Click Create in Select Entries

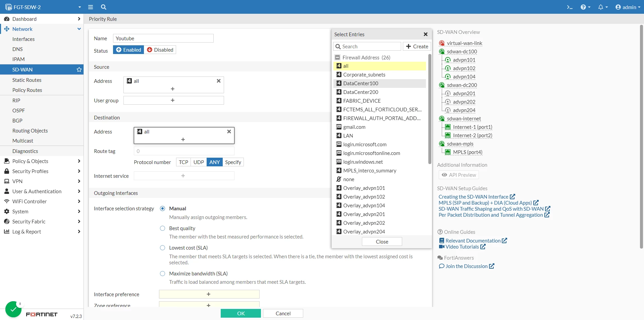click(x=417, y=46)
